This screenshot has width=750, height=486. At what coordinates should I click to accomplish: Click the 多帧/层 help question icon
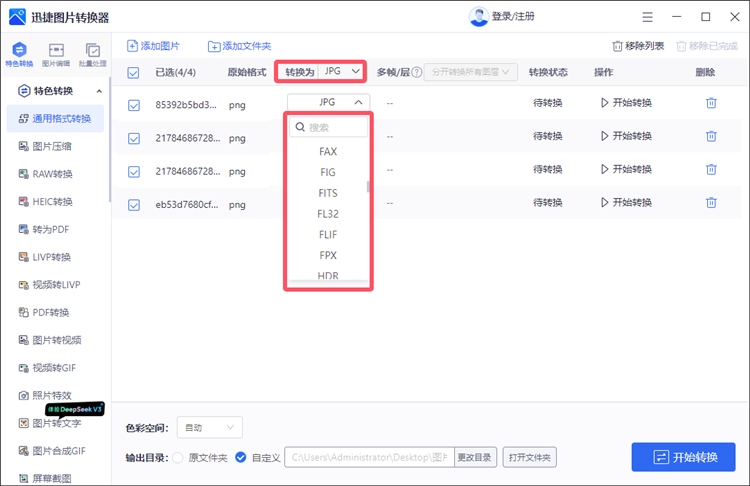point(417,72)
